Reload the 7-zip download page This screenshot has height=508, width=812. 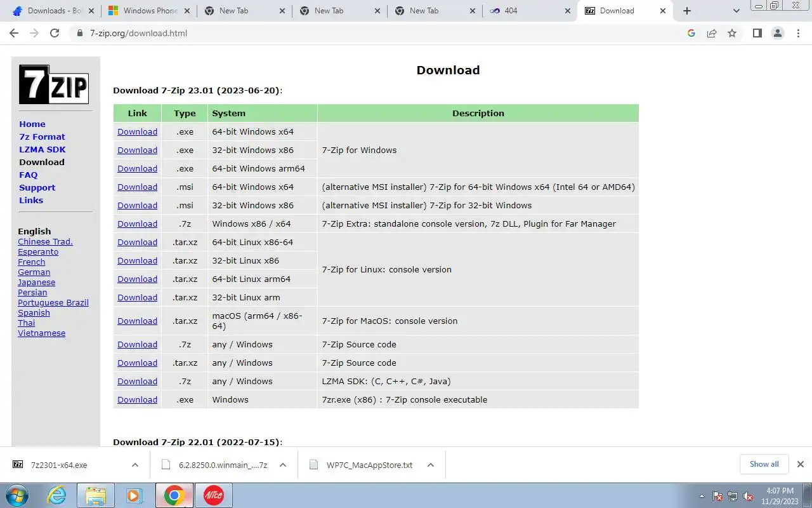[55, 33]
